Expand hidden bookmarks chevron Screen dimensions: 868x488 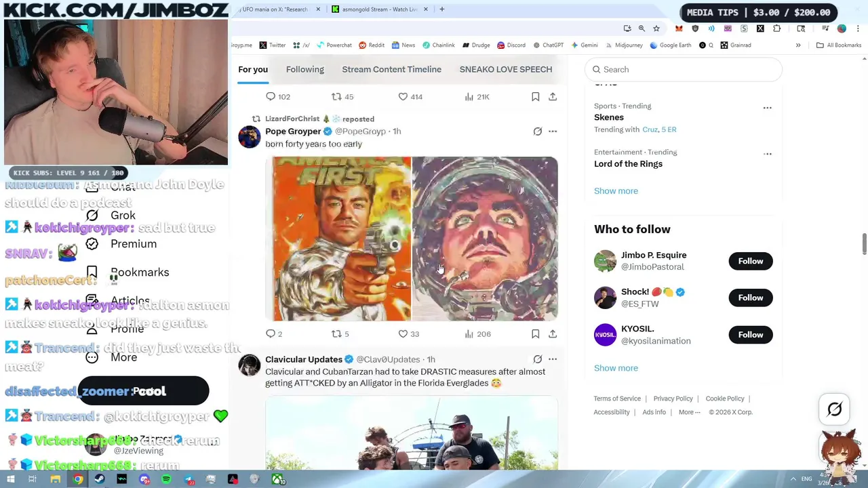(798, 45)
